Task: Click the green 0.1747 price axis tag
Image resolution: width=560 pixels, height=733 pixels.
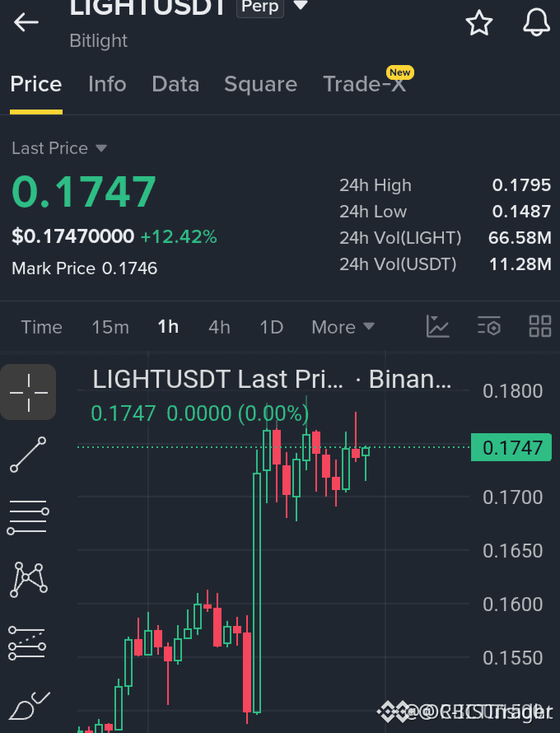Action: point(511,447)
